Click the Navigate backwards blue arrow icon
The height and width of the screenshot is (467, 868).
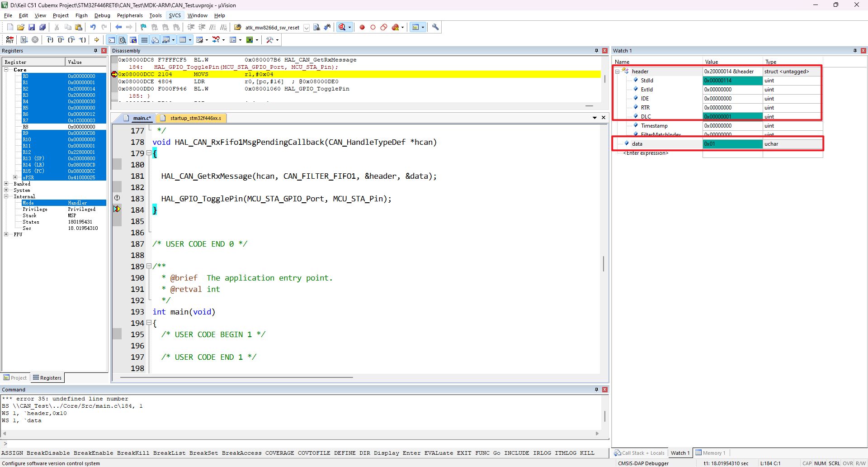click(x=118, y=27)
